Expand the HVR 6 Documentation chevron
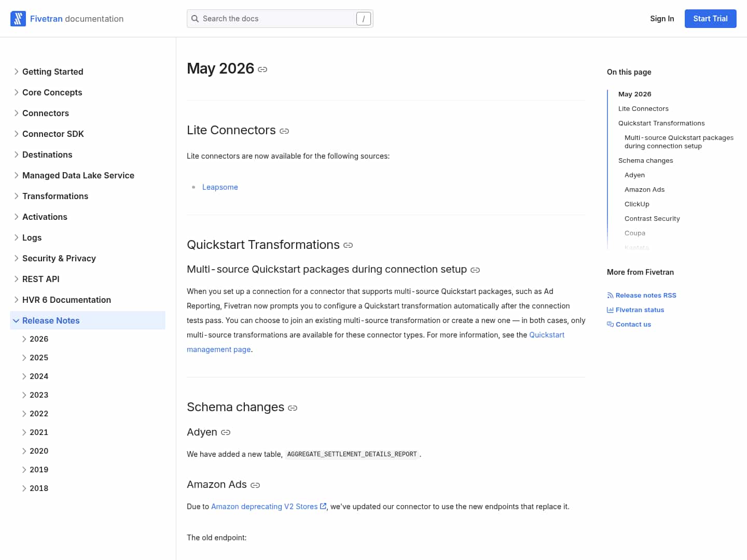 [17, 300]
